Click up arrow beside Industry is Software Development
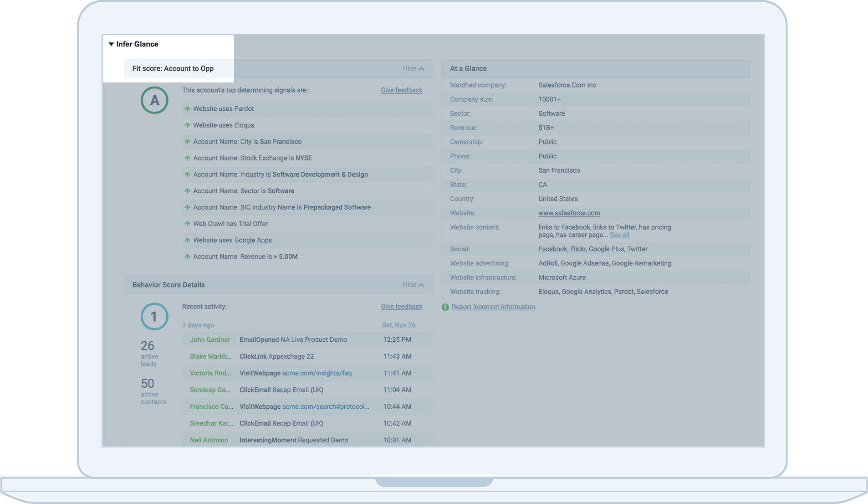The image size is (868, 504). [187, 175]
